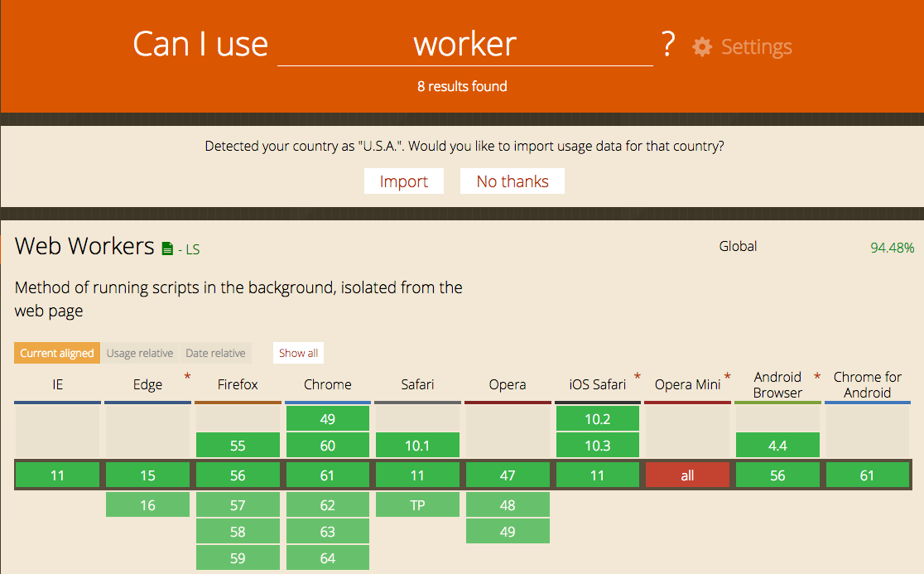The width and height of the screenshot is (924, 574).
Task: Click the Android Browser note asterisk
Action: 817,376
